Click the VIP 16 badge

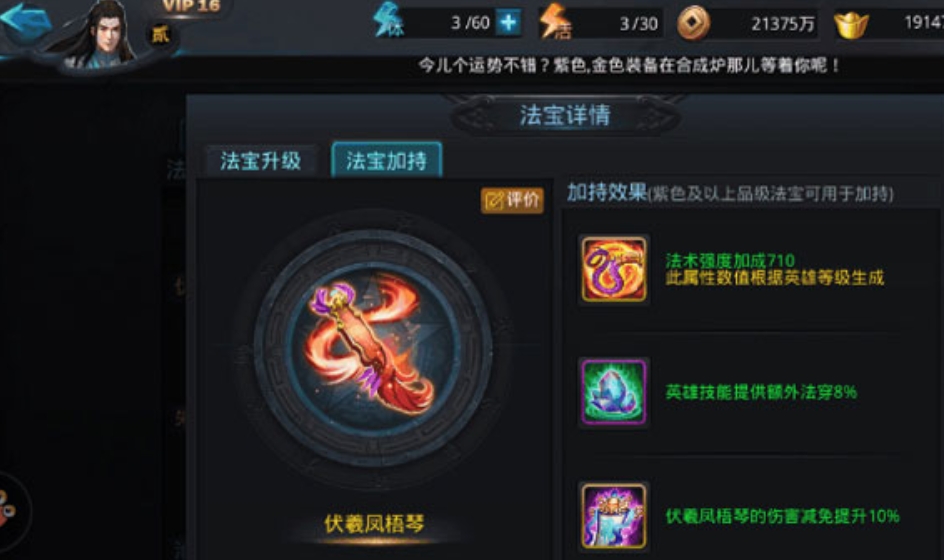tap(191, 7)
